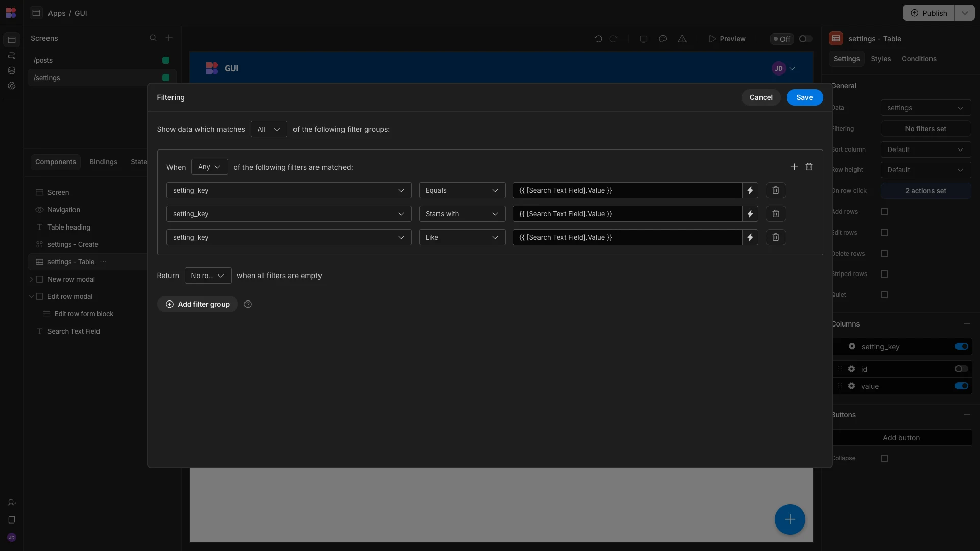Click Add filter group button
The height and width of the screenshot is (551, 980).
pos(198,304)
